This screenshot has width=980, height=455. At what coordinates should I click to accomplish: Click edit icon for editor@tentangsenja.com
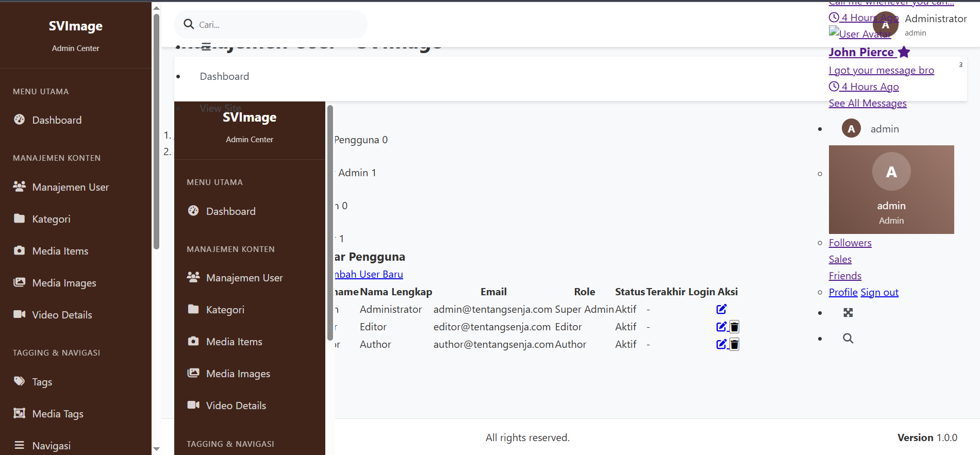tap(721, 327)
